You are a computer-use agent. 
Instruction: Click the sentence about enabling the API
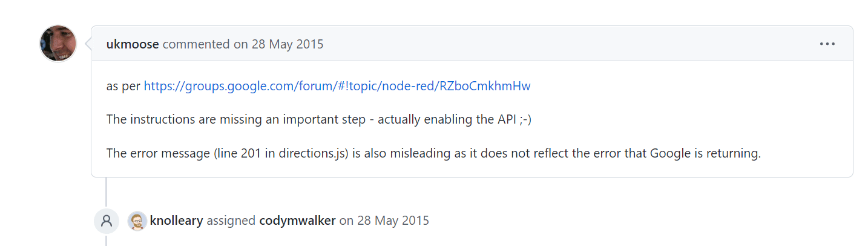[x=318, y=119]
